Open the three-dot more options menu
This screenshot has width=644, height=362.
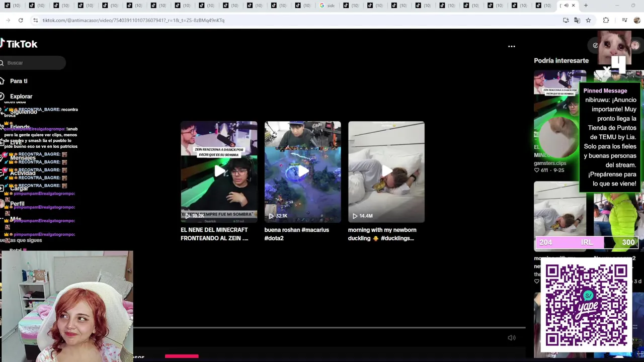[512, 46]
